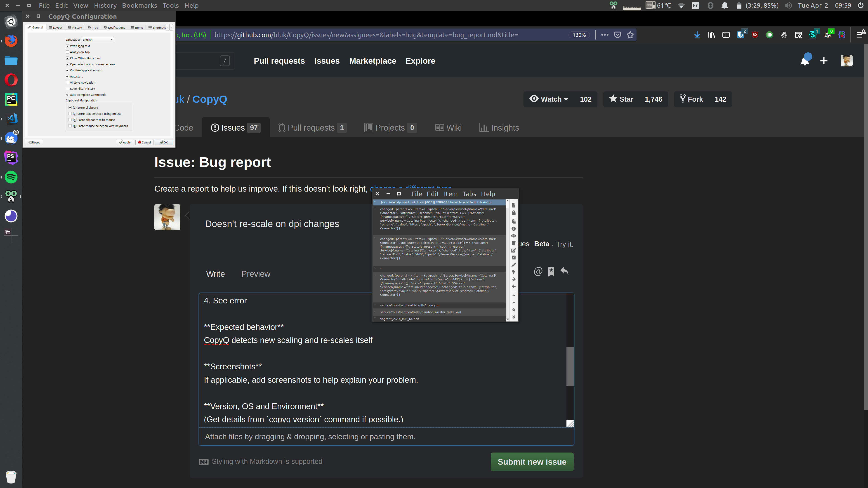Image resolution: width=868 pixels, height=488 pixels.
Task: Switch to the Layout tab in CopyQ Configuration
Action: (x=56, y=28)
